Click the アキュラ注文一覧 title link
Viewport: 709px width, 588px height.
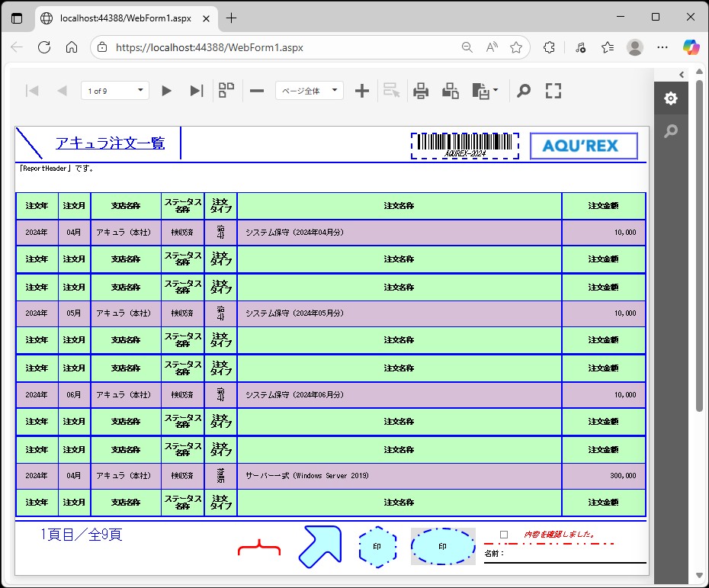[110, 143]
